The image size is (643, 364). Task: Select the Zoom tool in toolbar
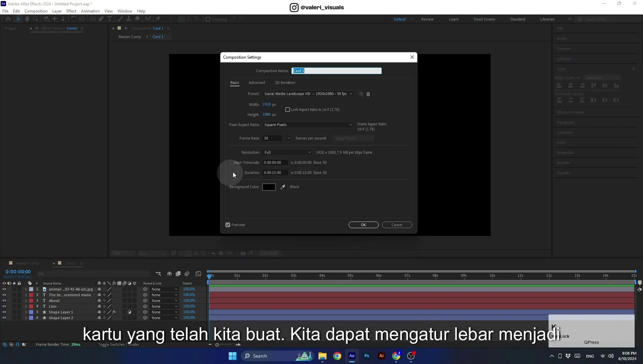[35, 19]
